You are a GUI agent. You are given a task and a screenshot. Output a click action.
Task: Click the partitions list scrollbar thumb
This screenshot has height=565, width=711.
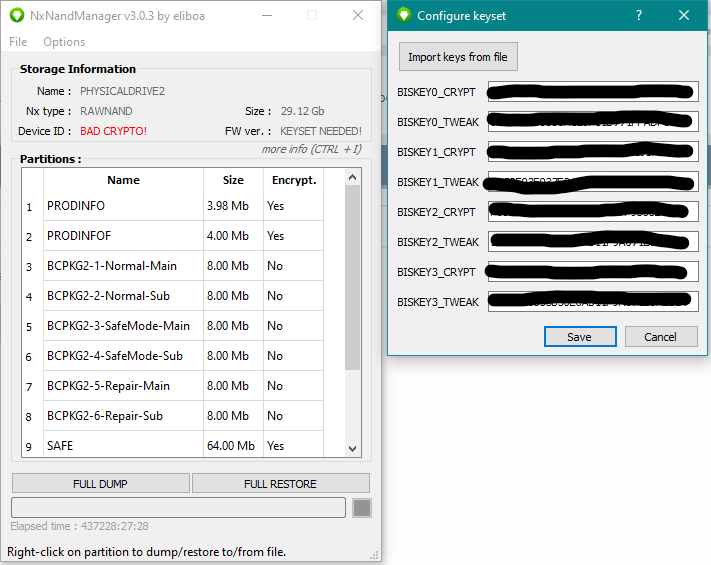point(352,278)
